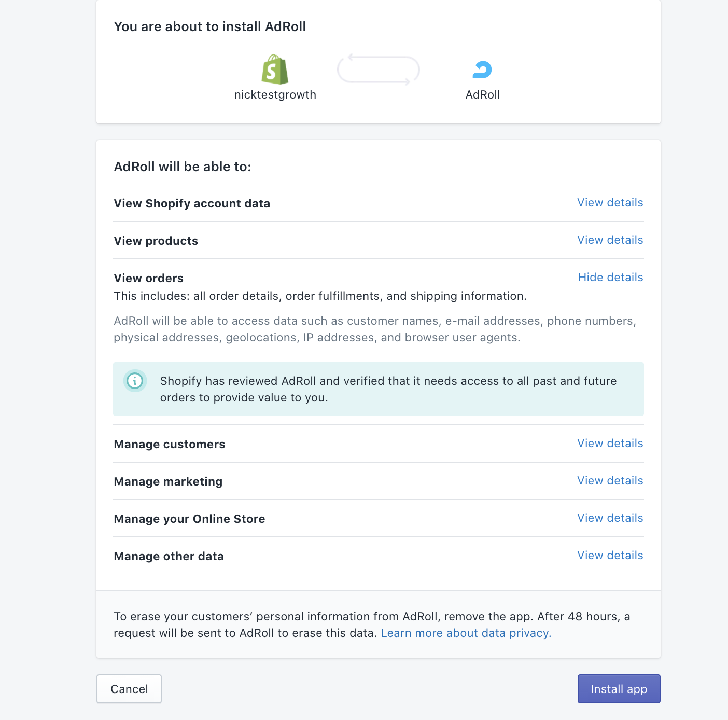
Task: Expand details for Manage customers
Action: point(610,444)
